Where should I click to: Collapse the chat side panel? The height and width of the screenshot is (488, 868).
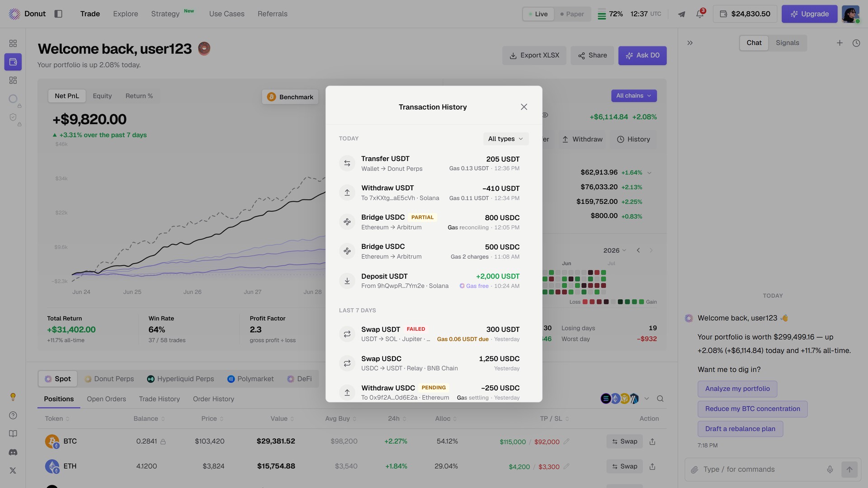(x=690, y=43)
